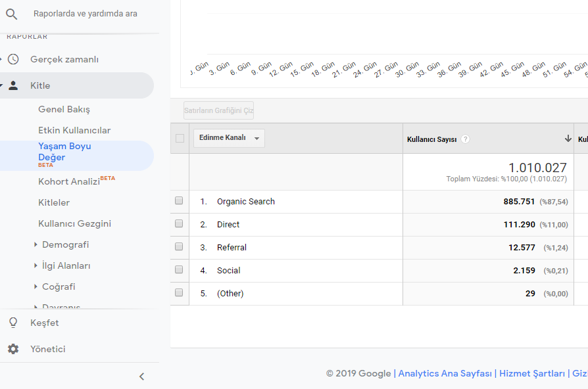Click the Gerçek zamanlı clock icon

point(13,59)
